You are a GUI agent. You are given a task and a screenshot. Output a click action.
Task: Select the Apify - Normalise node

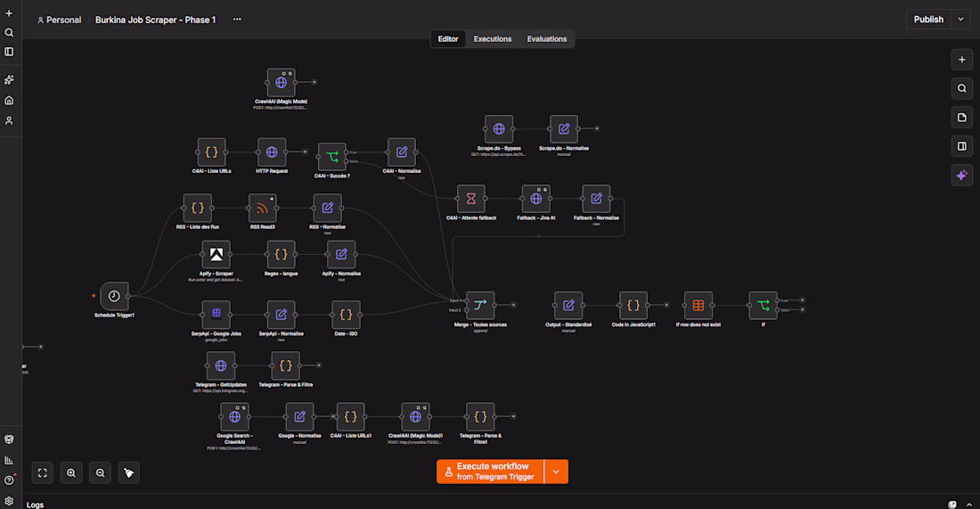point(341,255)
